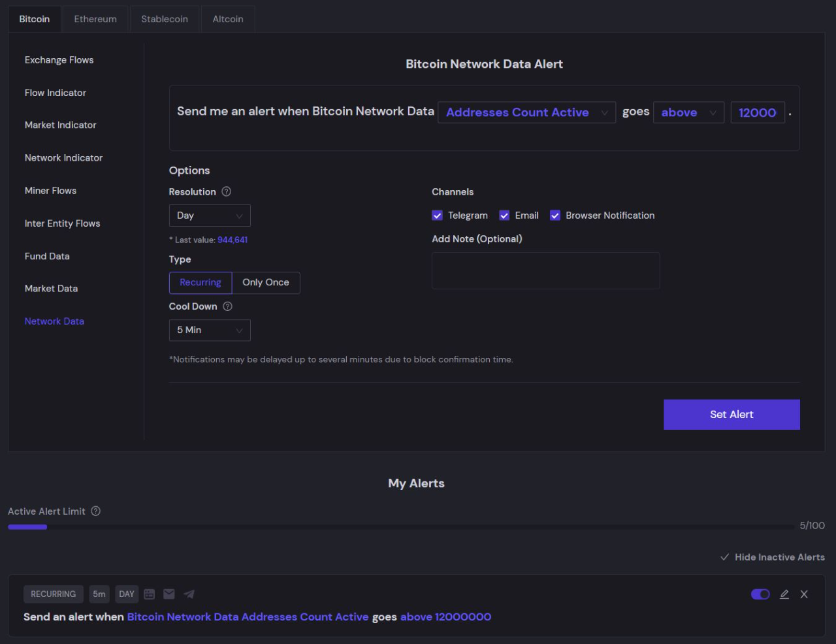Open Active Alert Limit help icon
The width and height of the screenshot is (836, 644).
click(x=96, y=511)
